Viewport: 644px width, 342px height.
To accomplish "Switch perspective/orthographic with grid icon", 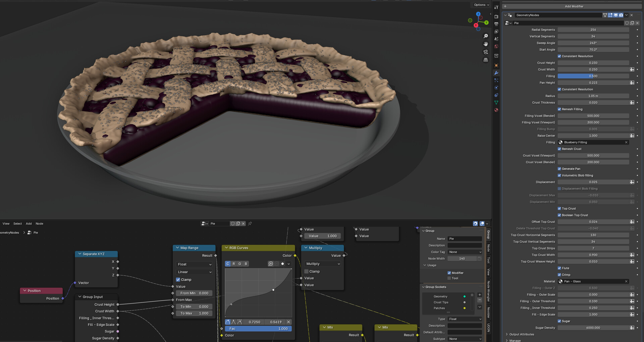I will point(486,60).
